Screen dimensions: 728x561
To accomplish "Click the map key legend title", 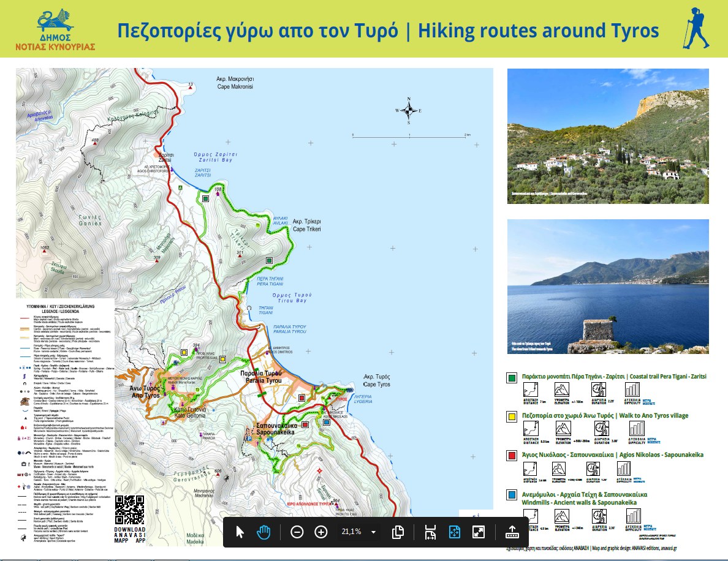I will 60,309.
